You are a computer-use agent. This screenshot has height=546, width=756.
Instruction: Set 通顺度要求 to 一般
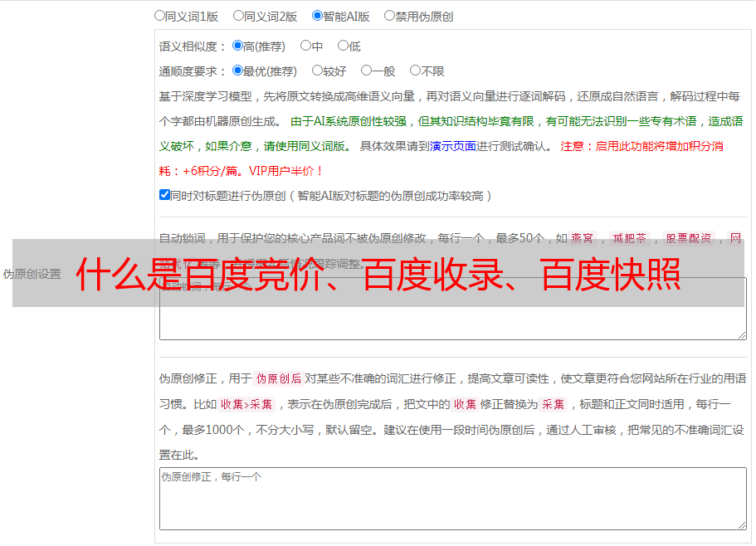(366, 71)
